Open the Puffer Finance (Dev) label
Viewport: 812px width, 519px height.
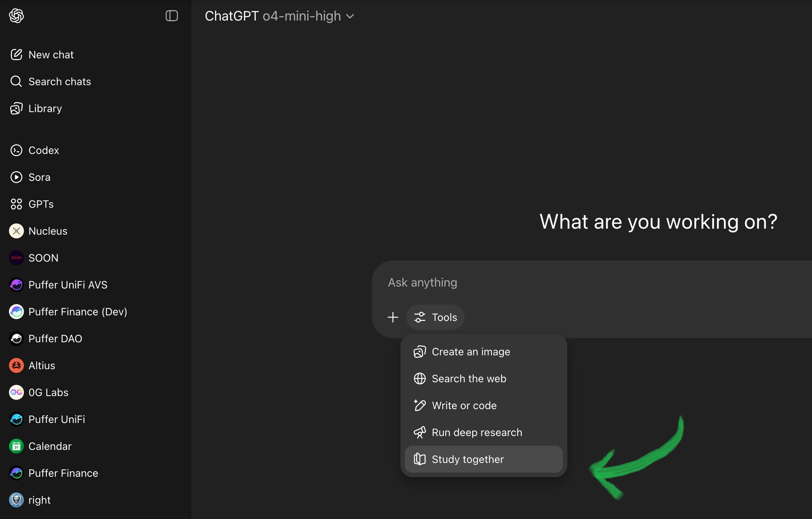(x=78, y=312)
